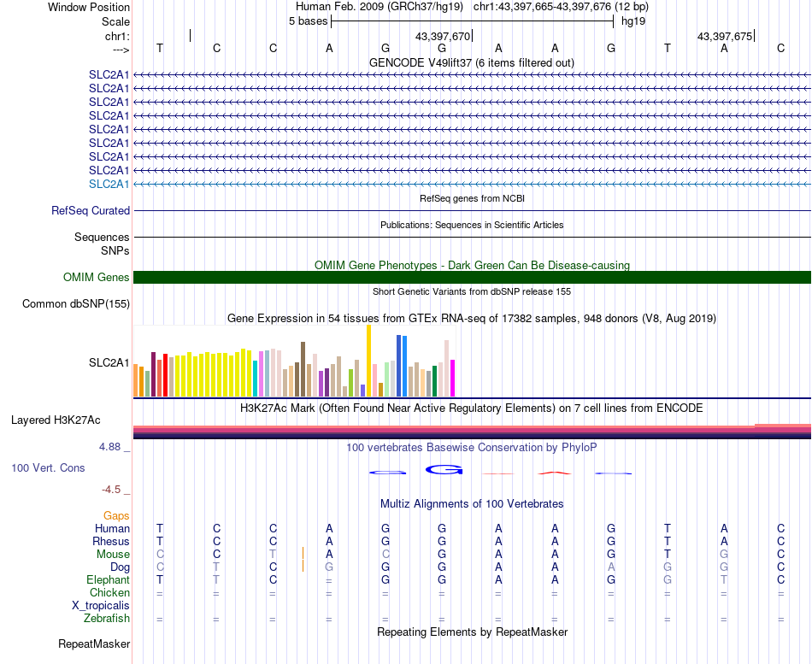Image resolution: width=812 pixels, height=664 pixels.
Task: Click the dark green OMIM gene bar
Action: pyautogui.click(x=472, y=277)
